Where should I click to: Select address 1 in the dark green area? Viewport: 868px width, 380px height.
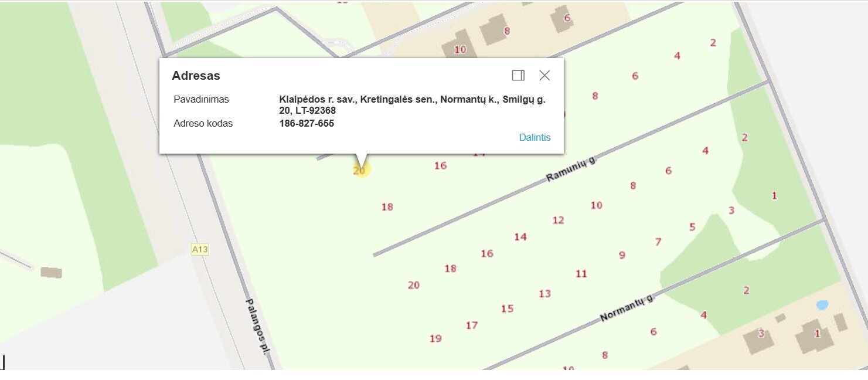tap(774, 196)
